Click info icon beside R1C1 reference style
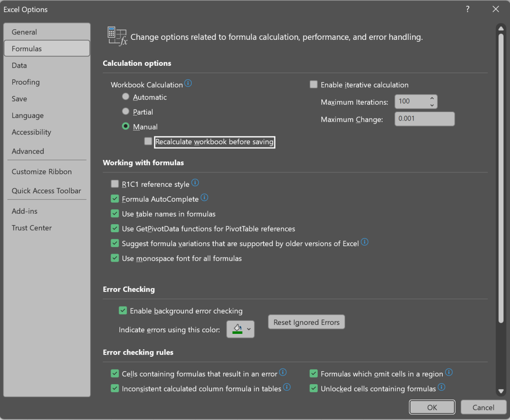This screenshot has height=420, width=510. click(195, 183)
